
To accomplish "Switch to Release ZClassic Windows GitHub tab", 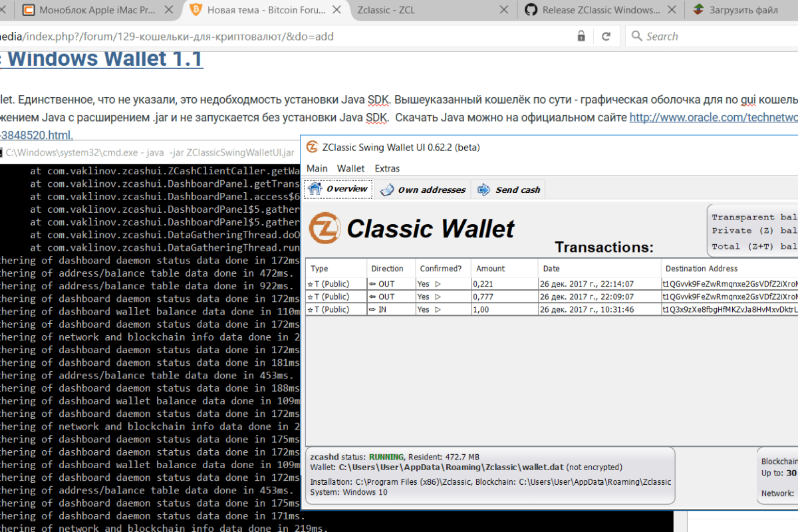I will tap(601, 10).
